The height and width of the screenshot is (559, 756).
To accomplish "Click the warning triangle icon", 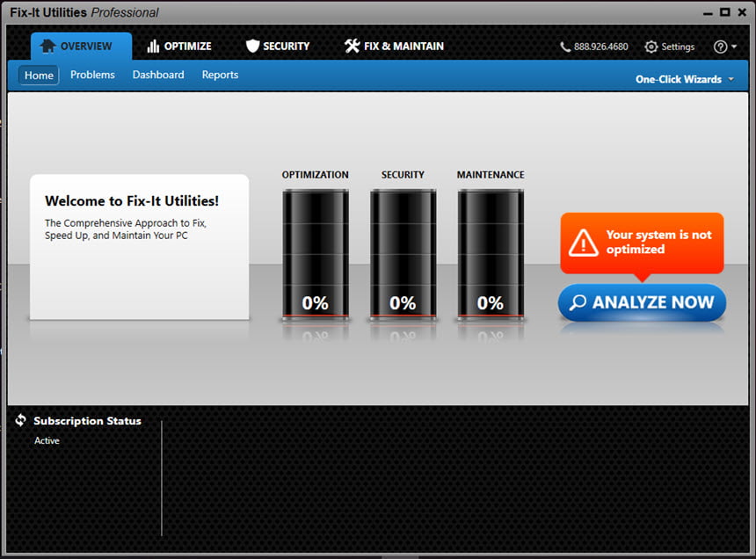I will 584,243.
